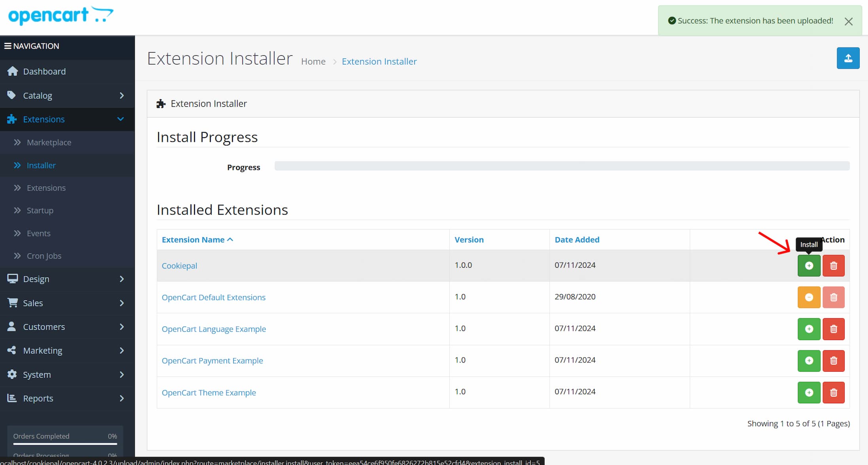The image size is (868, 465).
Task: Install the Cookiepal extension
Action: coord(809,265)
